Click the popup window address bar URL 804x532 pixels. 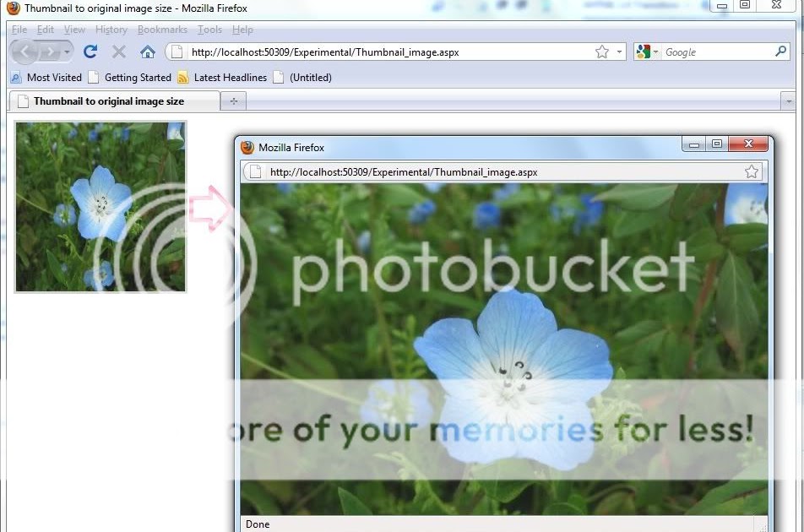click(x=404, y=172)
